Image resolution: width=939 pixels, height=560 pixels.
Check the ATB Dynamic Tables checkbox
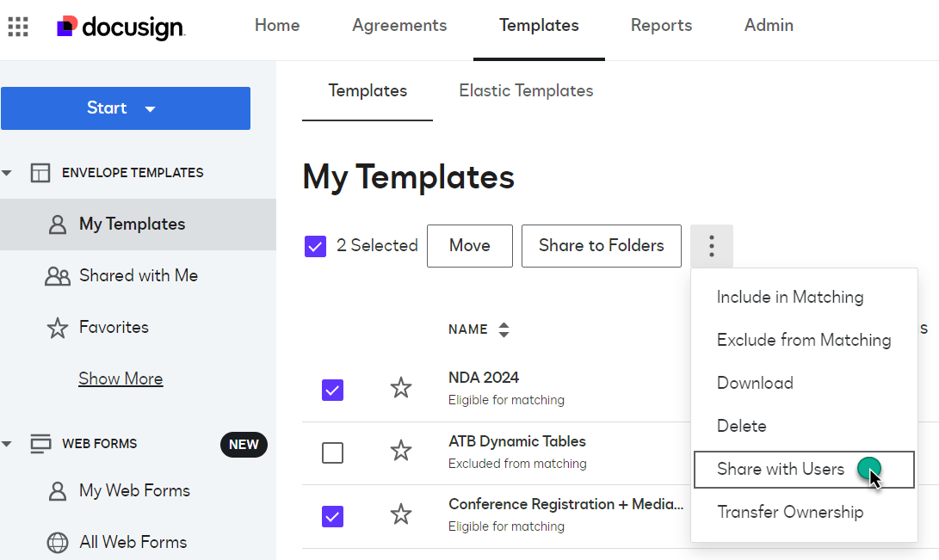332,452
